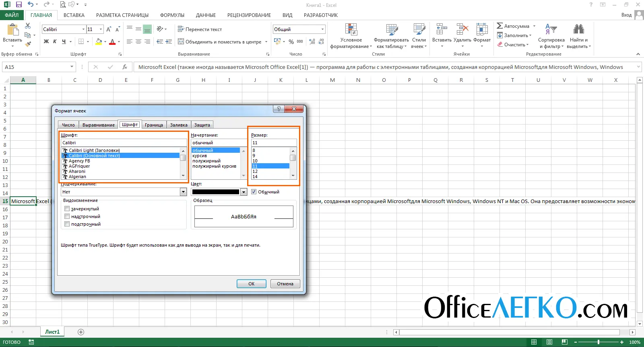
Task: Click OK in Формат ячеек dialog
Action: point(252,284)
